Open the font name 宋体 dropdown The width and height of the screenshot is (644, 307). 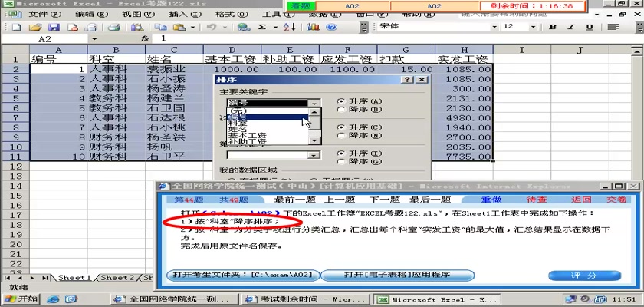[495, 27]
